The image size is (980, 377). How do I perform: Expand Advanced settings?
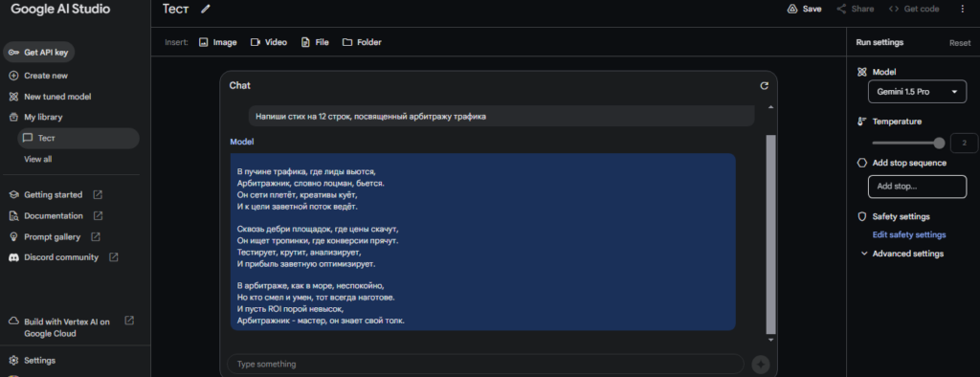tap(902, 254)
